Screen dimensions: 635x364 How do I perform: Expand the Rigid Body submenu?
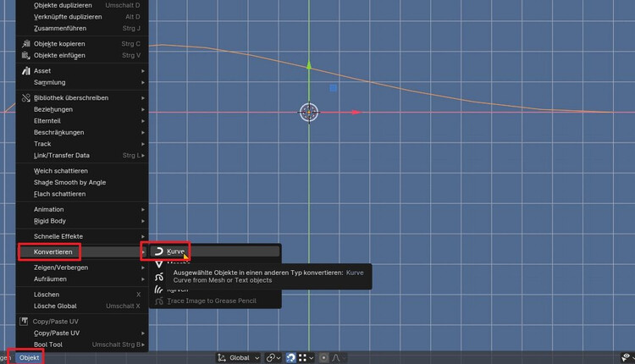[82, 221]
